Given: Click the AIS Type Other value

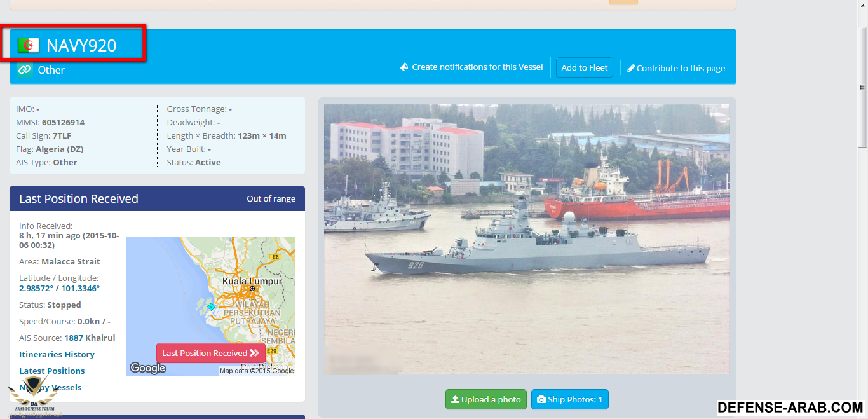Looking at the screenshot, I should 65,162.
